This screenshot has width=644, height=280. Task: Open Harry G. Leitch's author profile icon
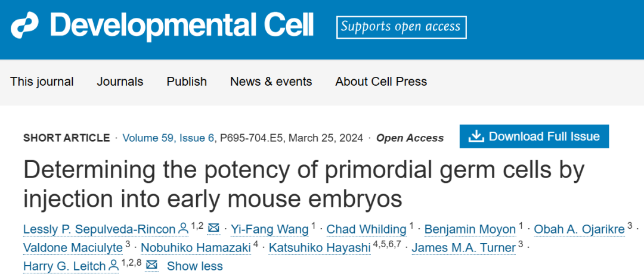(113, 266)
